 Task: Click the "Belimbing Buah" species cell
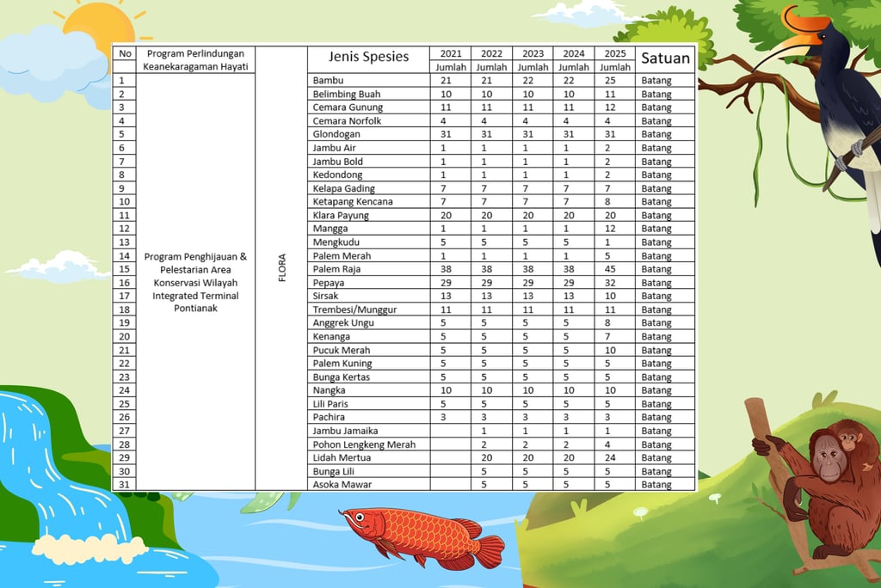tap(368, 94)
